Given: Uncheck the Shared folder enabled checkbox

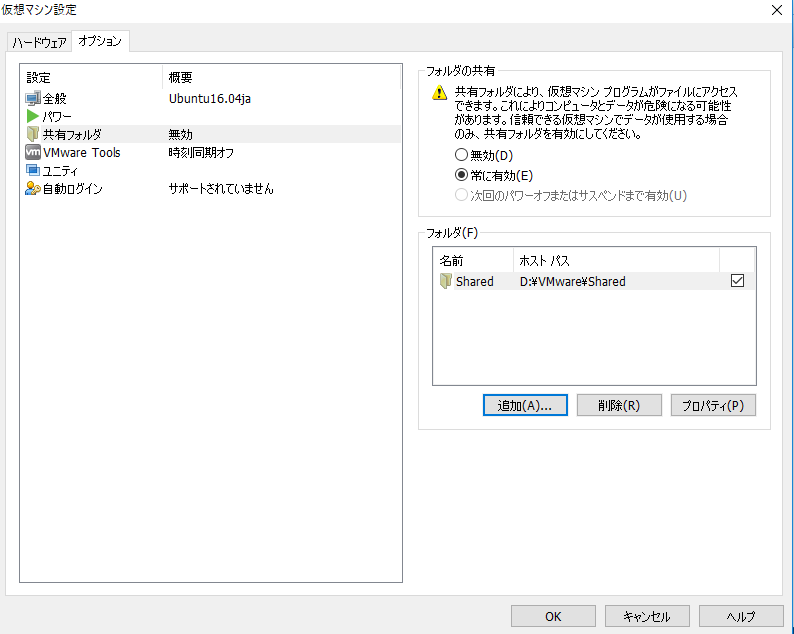Looking at the screenshot, I should [x=737, y=281].
